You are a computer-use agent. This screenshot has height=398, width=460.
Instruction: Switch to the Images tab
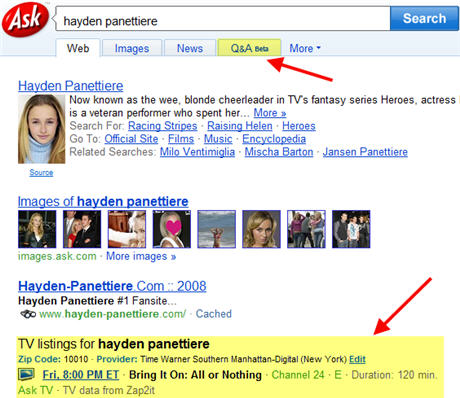132,48
